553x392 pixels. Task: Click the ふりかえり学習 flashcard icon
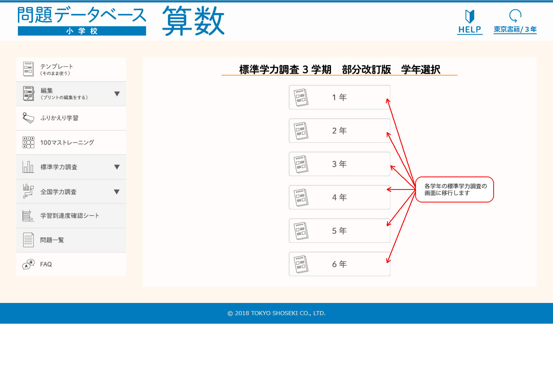[x=28, y=118]
